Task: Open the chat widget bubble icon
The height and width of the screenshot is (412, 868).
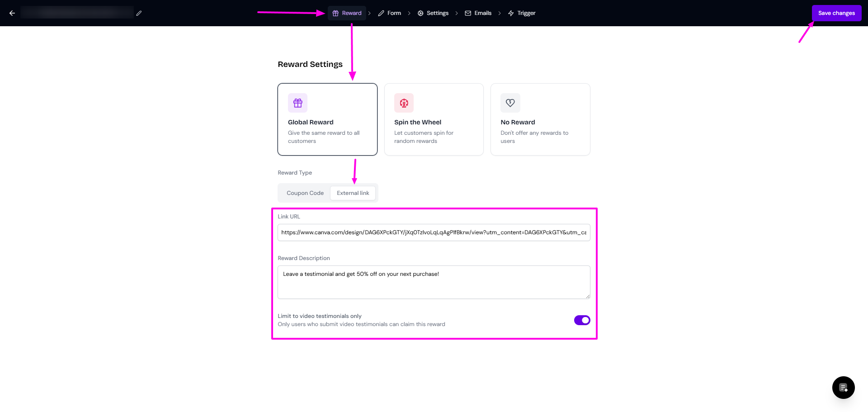Action: (x=843, y=388)
